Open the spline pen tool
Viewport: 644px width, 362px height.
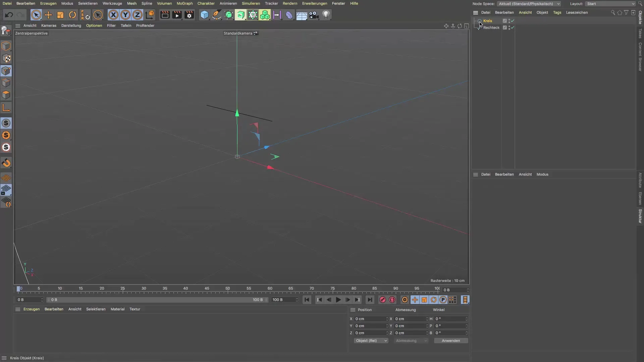pos(217,15)
